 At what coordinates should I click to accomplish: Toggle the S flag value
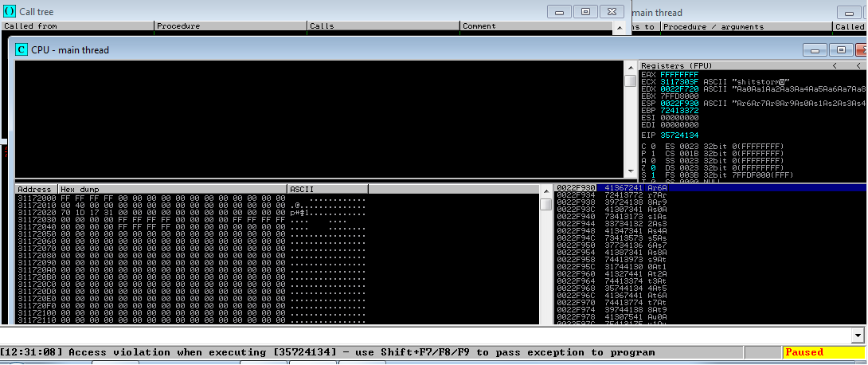click(653, 175)
